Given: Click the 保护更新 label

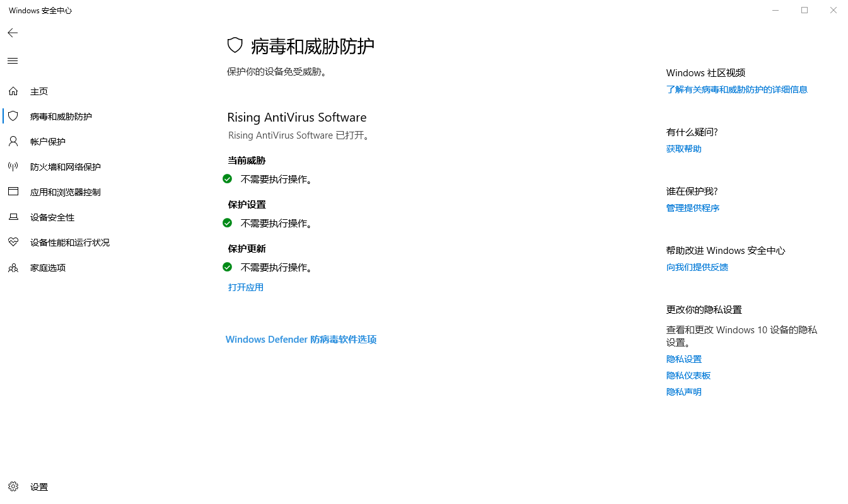Looking at the screenshot, I should tap(247, 249).
